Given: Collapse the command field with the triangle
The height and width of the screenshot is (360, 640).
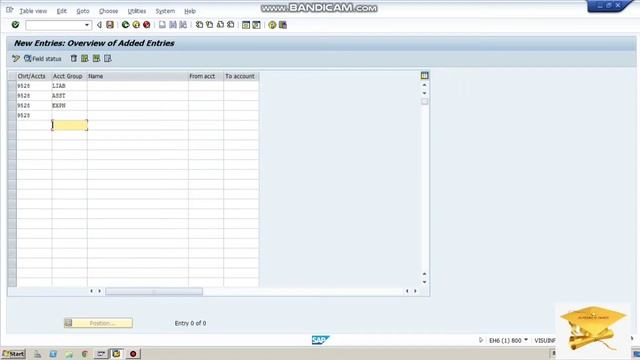Looking at the screenshot, I should coord(99,25).
